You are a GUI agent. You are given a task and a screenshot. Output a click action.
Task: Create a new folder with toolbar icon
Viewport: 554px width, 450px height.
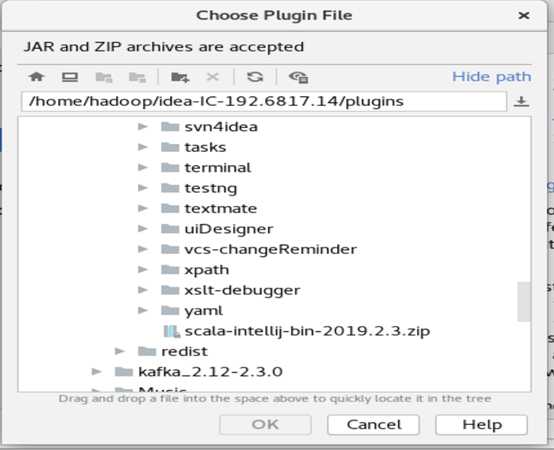[180, 77]
